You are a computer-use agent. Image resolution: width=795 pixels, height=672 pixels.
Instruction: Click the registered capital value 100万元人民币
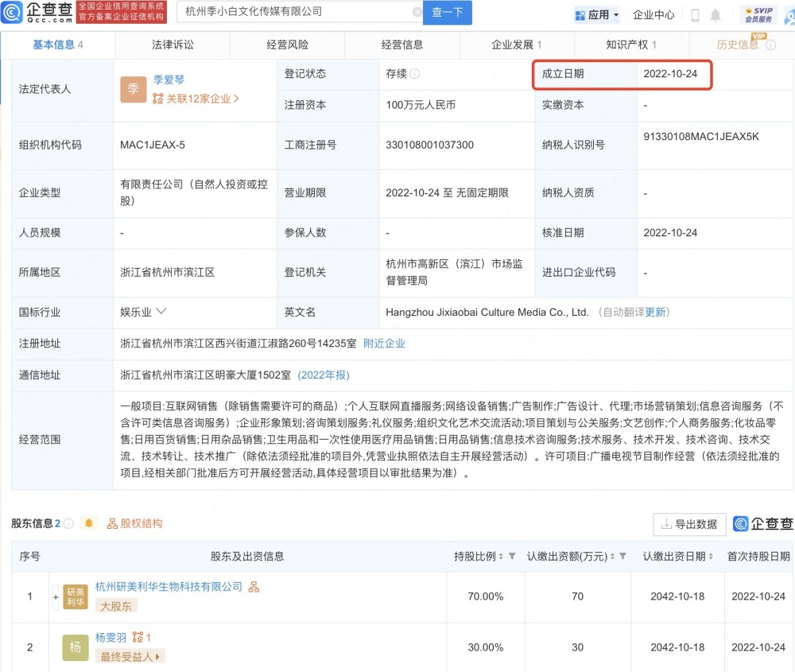pos(421,105)
